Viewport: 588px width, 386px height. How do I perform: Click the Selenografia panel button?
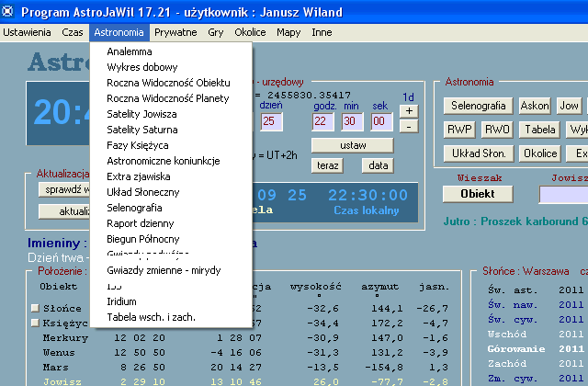(478, 106)
